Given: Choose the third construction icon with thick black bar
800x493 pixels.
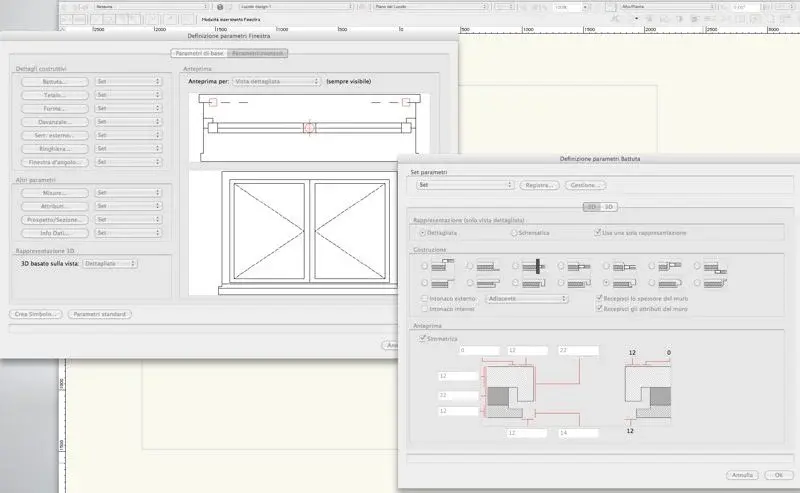Looking at the screenshot, I should point(532,266).
